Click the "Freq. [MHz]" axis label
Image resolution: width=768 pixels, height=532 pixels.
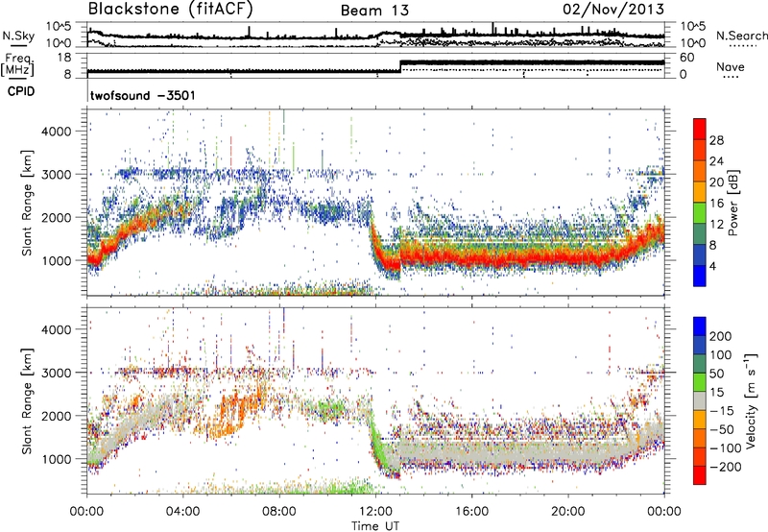pyautogui.click(x=17, y=65)
